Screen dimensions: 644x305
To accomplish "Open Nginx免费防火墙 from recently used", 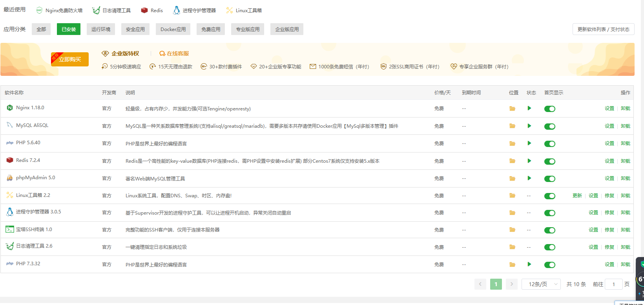I will pyautogui.click(x=59, y=11).
